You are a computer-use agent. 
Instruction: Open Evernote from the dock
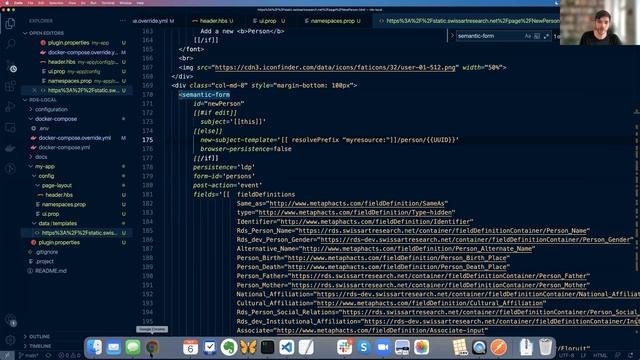(x=229, y=347)
